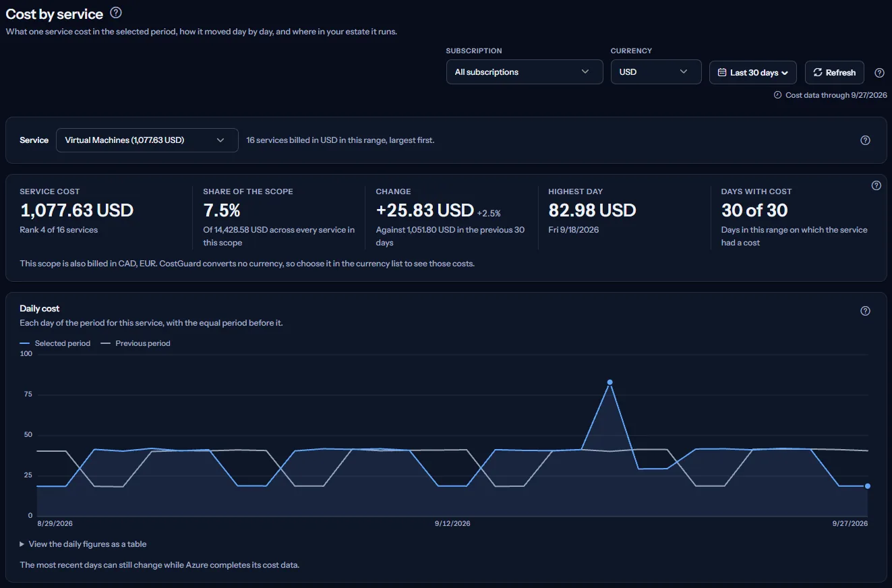Click the +25.83 USD change value
This screenshot has width=892, height=588.
(425, 210)
